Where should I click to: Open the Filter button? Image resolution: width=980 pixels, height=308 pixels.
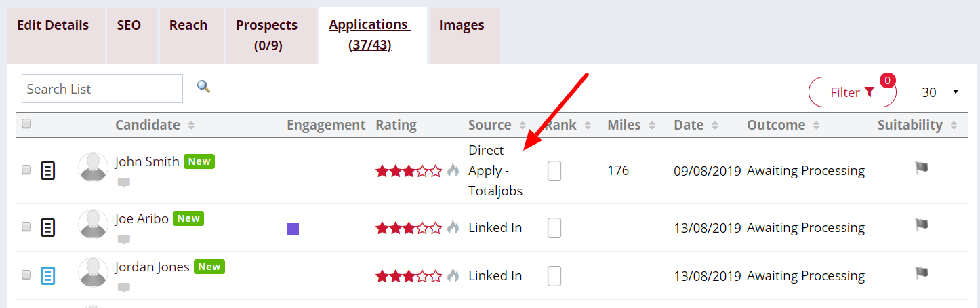(x=852, y=92)
